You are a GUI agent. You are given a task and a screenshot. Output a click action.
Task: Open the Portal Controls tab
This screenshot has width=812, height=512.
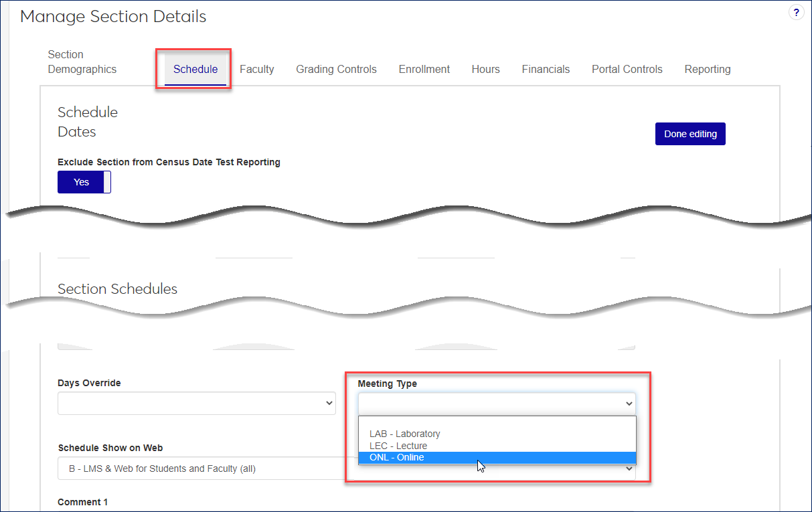[627, 69]
